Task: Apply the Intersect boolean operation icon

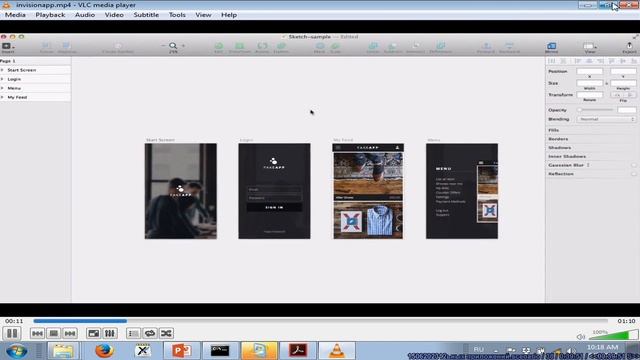Action: click(x=416, y=46)
